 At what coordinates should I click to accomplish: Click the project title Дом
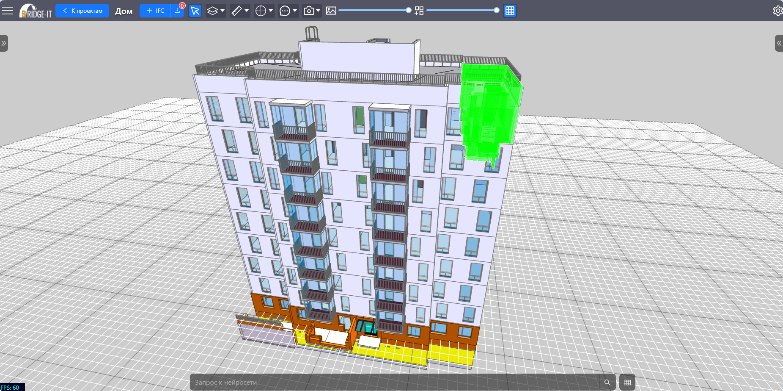pos(123,11)
